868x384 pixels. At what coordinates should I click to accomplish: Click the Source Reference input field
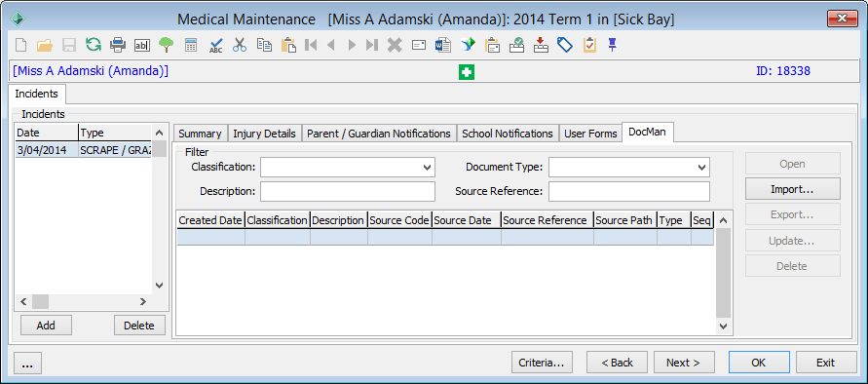[629, 191]
